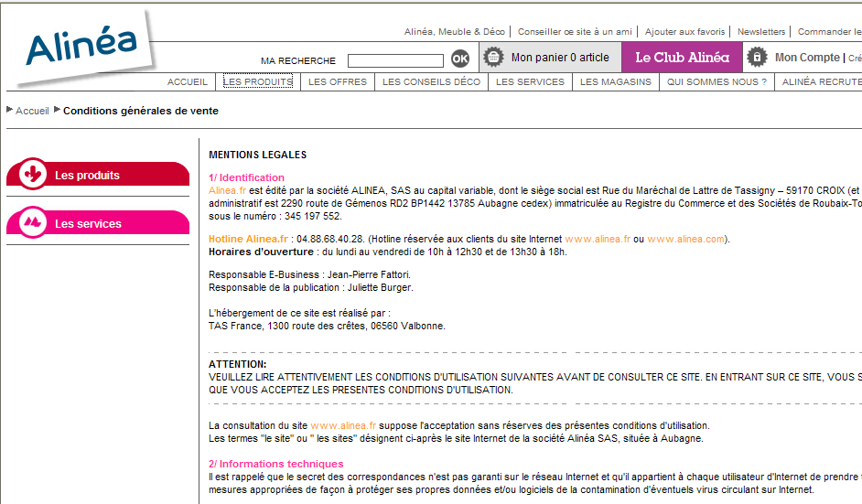Click the Hotline Alinea.fr orange text
The image size is (862, 504).
click(248, 239)
